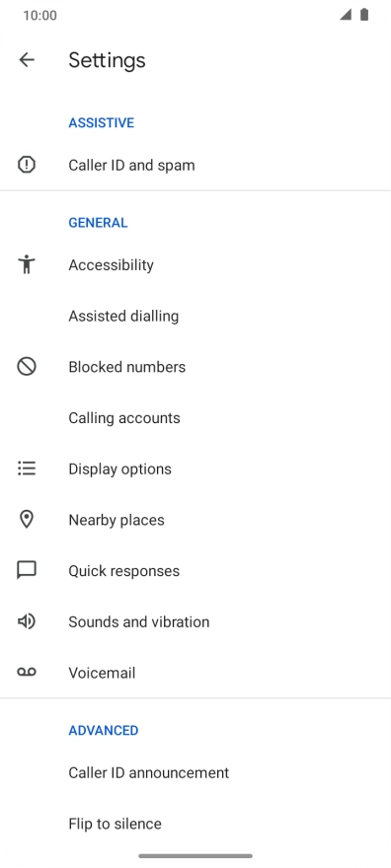Tap the Quick responses chat bubble icon

click(x=27, y=571)
